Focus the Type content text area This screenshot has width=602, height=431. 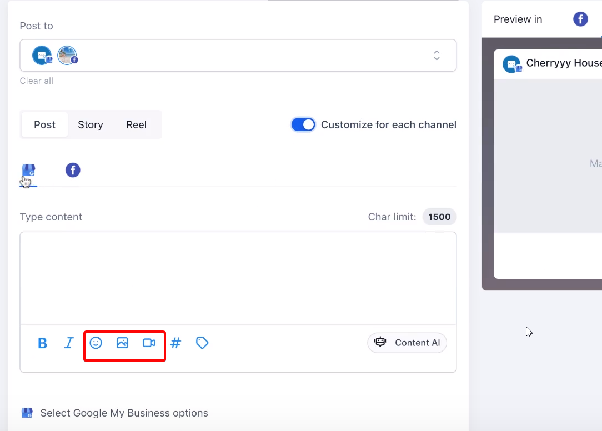[x=238, y=278]
